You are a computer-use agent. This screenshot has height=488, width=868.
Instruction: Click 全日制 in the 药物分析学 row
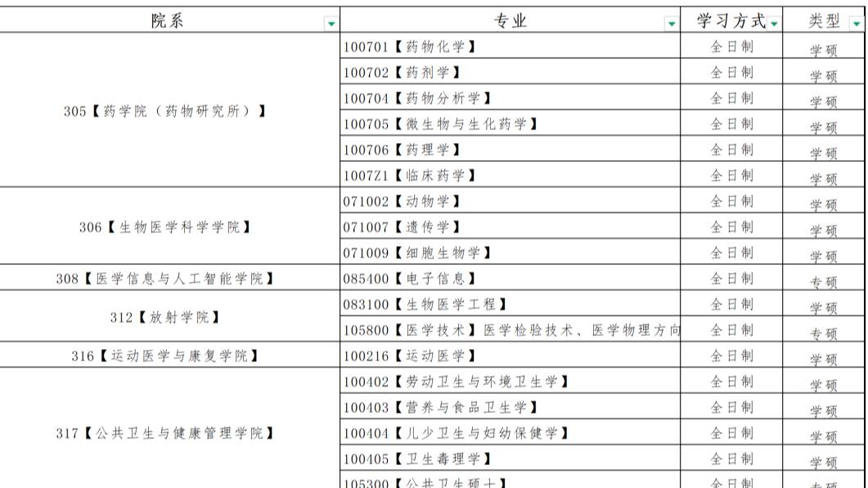731,98
